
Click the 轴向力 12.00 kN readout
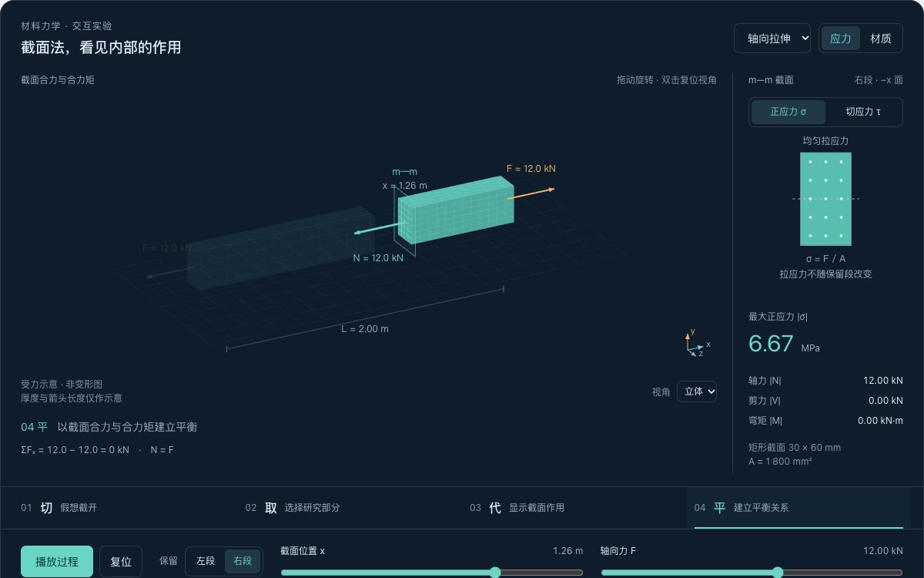click(883, 551)
